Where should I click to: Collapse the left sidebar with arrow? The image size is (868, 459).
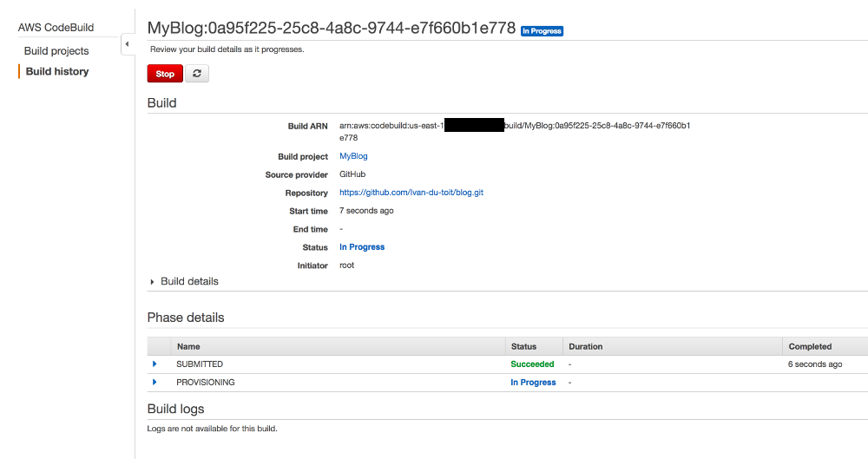tap(128, 44)
